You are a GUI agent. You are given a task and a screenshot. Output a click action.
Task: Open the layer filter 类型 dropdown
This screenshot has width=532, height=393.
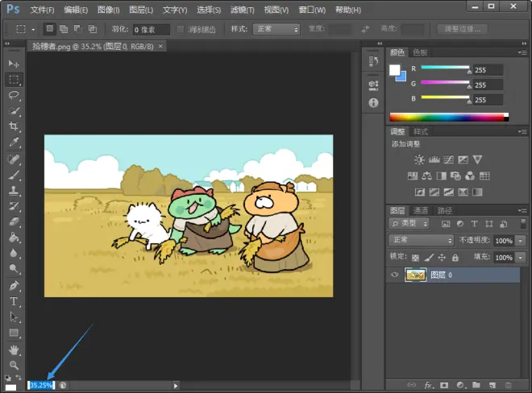tap(409, 223)
